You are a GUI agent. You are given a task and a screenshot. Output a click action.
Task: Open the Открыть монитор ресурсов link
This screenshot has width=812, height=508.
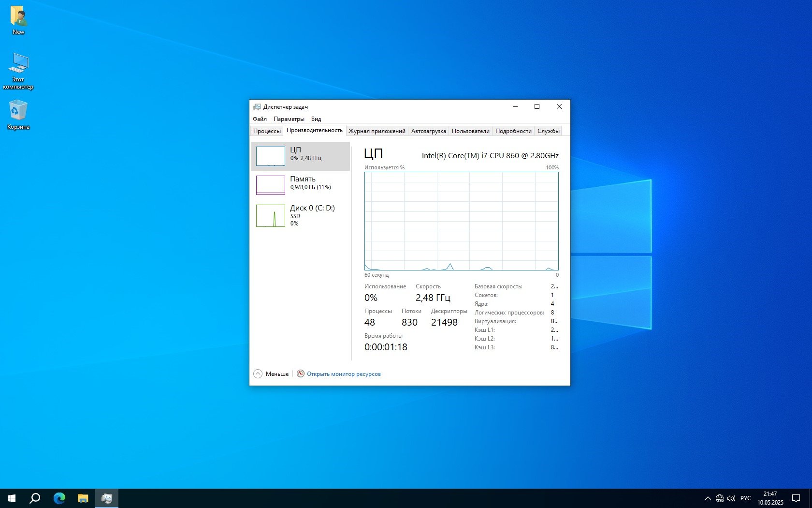pos(344,374)
